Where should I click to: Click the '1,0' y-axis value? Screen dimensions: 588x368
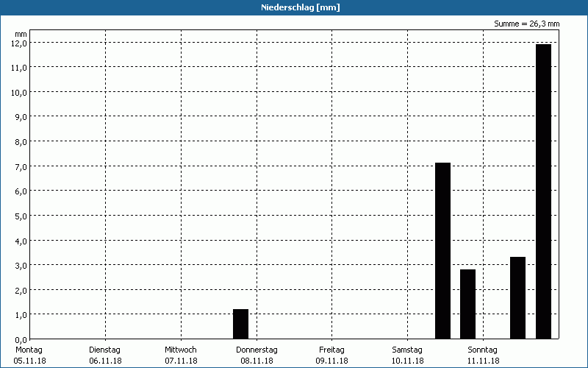pos(21,315)
